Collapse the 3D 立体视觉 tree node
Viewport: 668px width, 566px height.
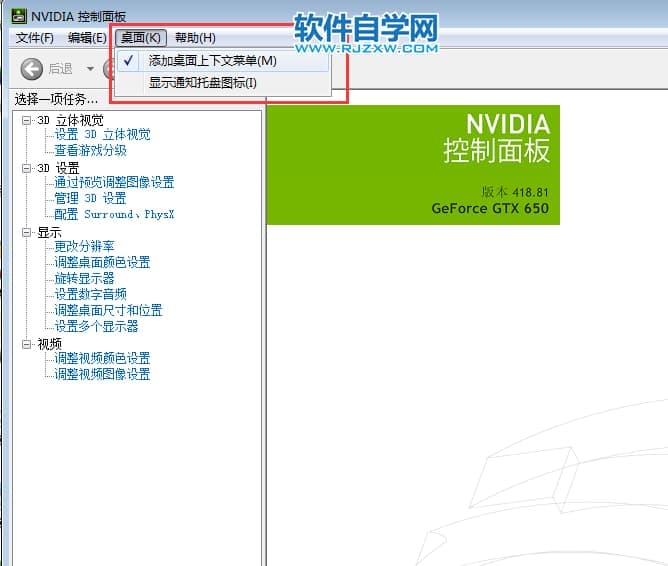(27, 120)
